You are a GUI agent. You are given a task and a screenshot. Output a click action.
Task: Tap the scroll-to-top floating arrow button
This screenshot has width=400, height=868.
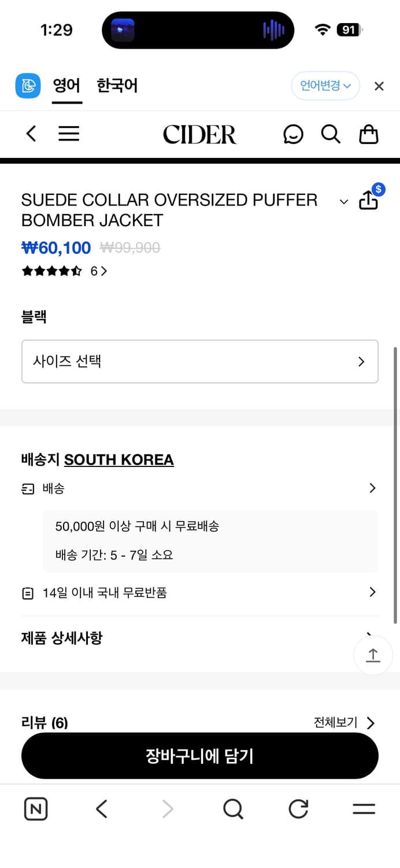373,655
